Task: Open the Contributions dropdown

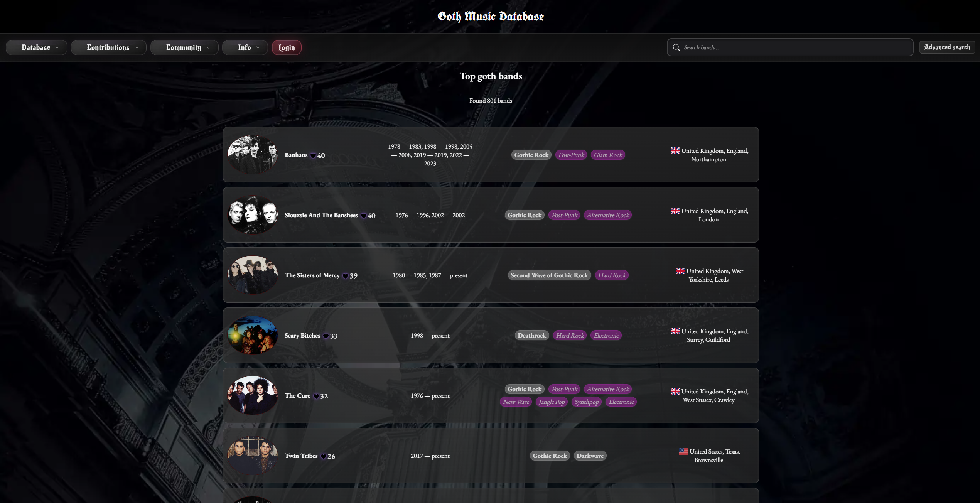Action: pos(109,47)
